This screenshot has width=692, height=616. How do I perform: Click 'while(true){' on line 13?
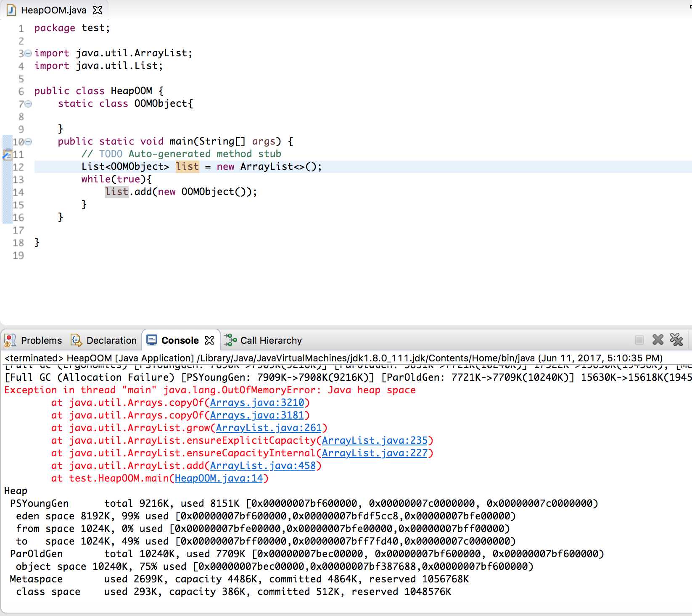116,179
